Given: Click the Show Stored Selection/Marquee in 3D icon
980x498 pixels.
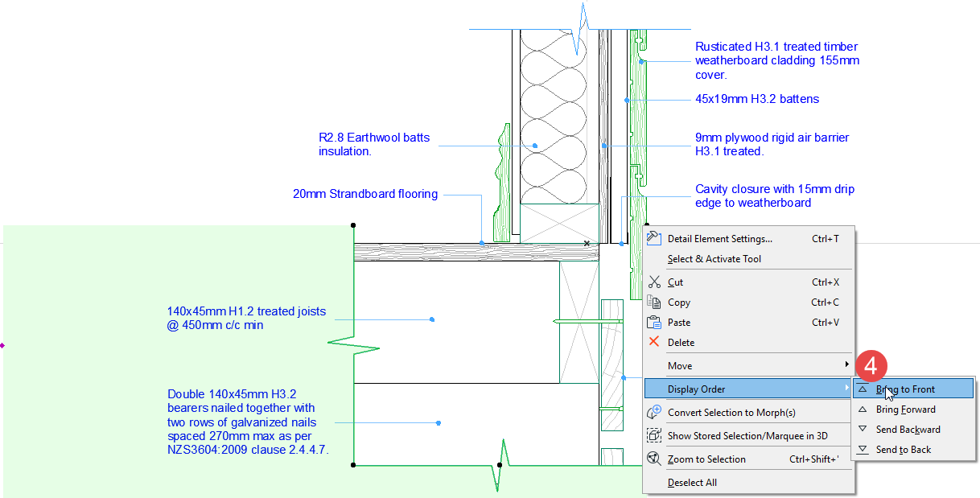Looking at the screenshot, I should point(654,436).
